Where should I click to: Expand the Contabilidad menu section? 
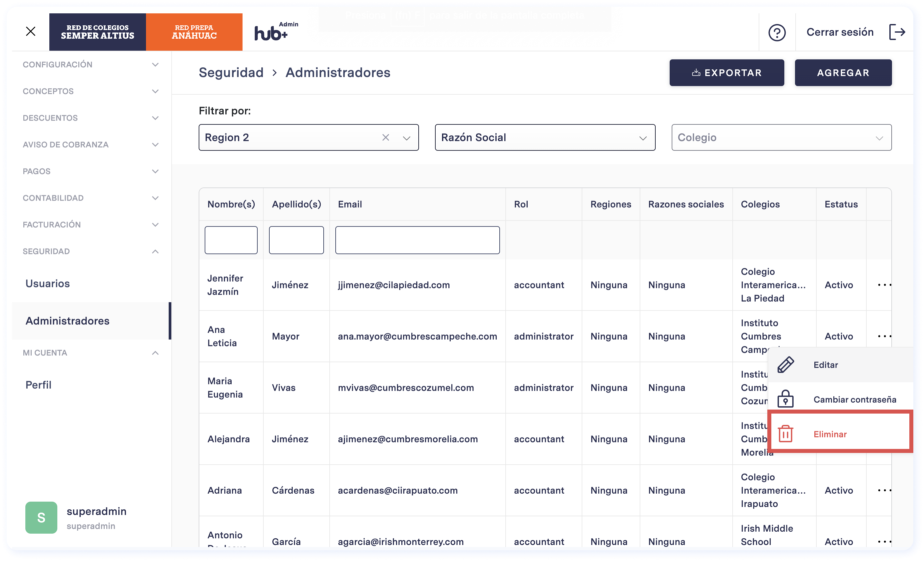click(x=91, y=198)
